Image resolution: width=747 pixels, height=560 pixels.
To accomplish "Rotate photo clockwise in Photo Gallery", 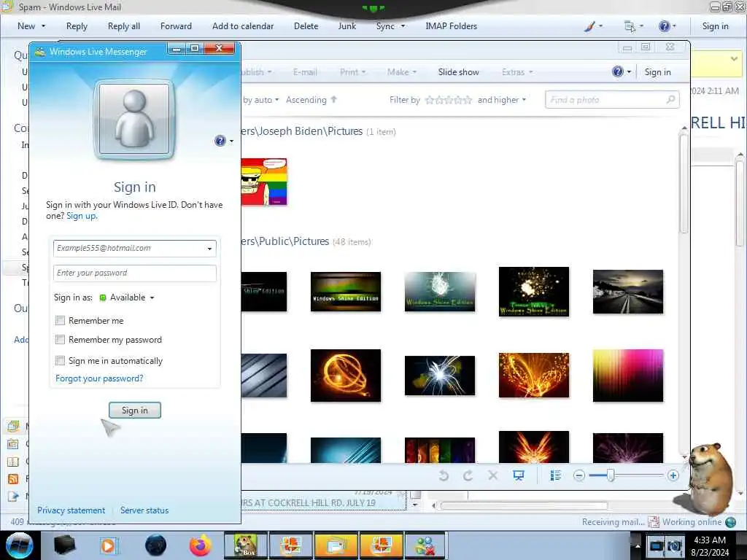I will point(468,475).
